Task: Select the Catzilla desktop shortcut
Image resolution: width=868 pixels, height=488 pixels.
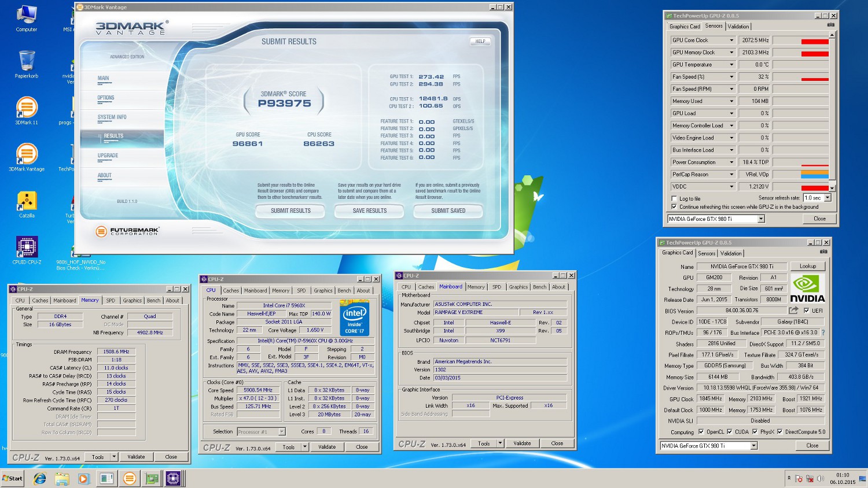Action: (27, 204)
